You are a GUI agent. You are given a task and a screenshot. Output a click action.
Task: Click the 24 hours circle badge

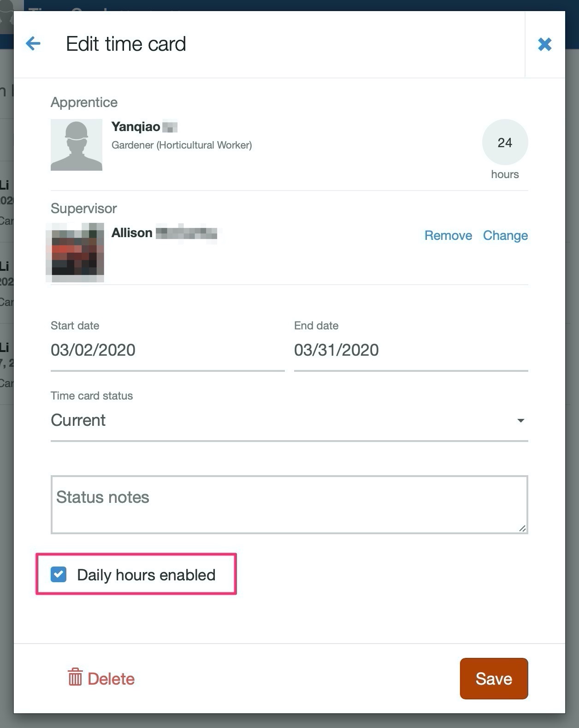coord(505,143)
